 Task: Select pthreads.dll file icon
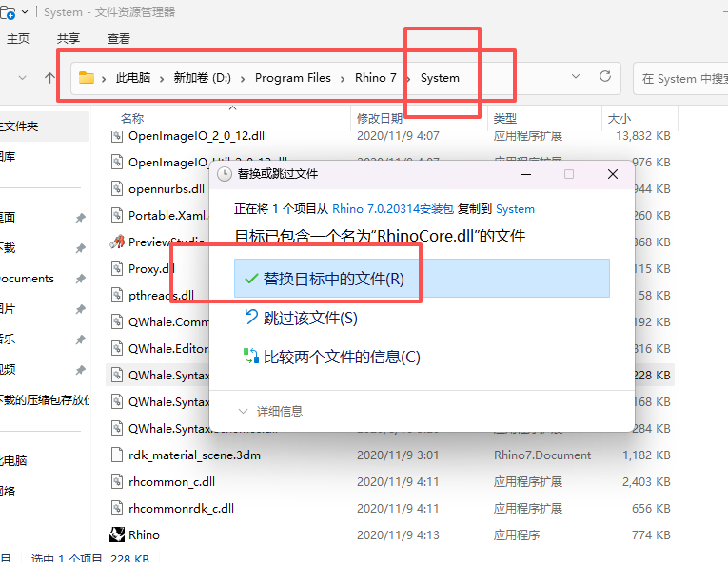[117, 295]
